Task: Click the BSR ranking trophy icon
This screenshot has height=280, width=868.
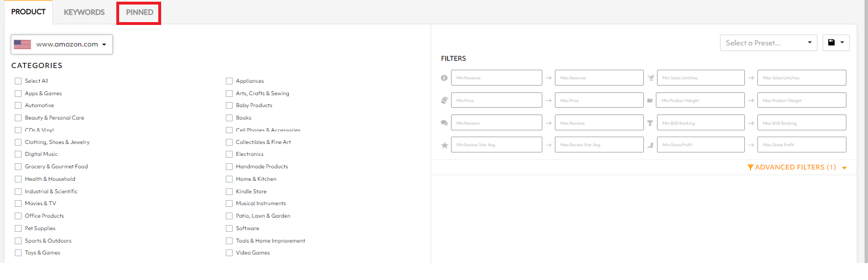Action: point(650,122)
